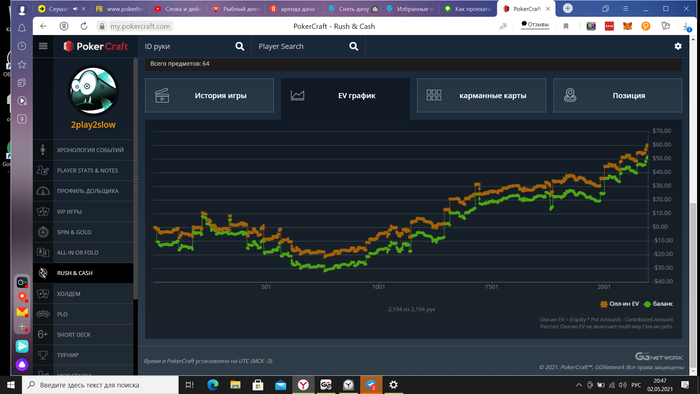Toggle Олл-ин EV legend series
The width and height of the screenshot is (700, 394).
pyautogui.click(x=620, y=304)
